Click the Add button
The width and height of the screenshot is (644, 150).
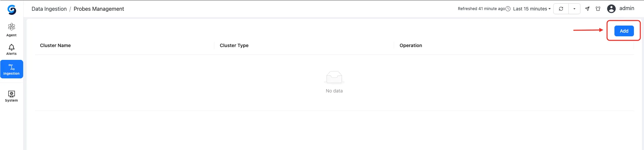click(x=624, y=31)
